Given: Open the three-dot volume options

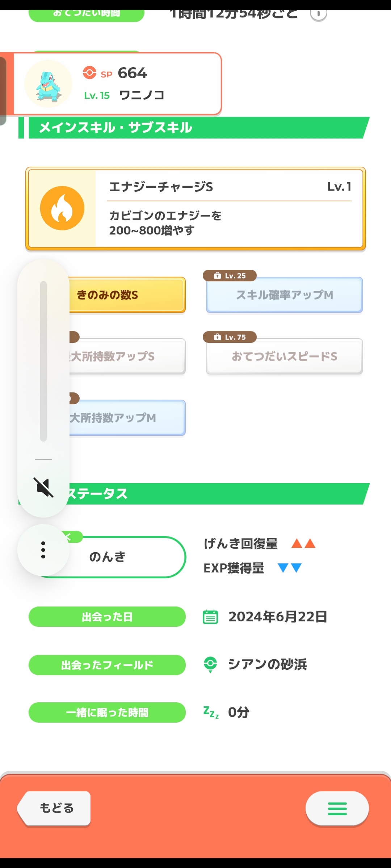Looking at the screenshot, I should 43,550.
